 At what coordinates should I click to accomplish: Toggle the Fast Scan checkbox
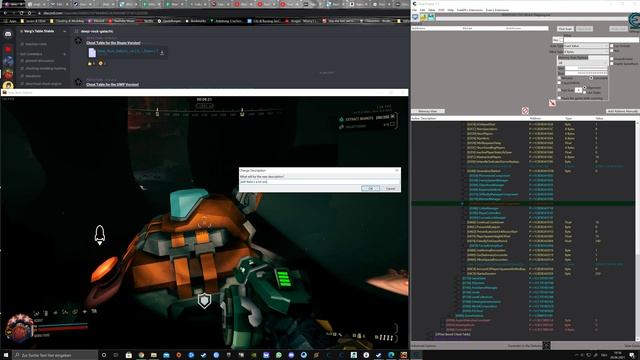click(560, 90)
